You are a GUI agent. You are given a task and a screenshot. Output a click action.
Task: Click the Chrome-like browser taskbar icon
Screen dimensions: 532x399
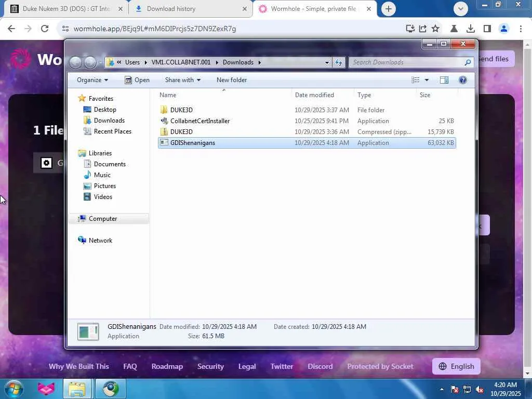(110, 389)
